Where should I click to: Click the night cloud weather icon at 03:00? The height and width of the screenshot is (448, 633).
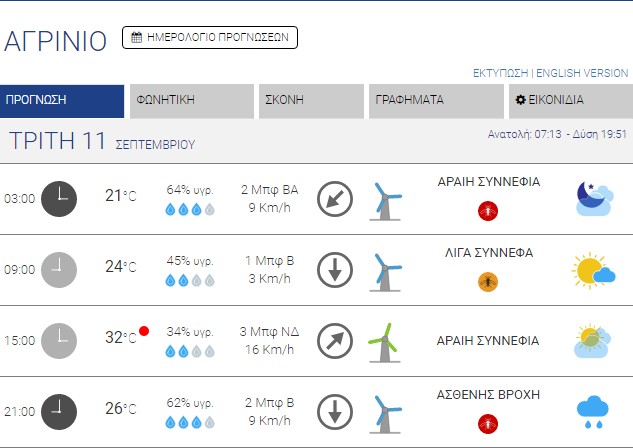pos(594,199)
